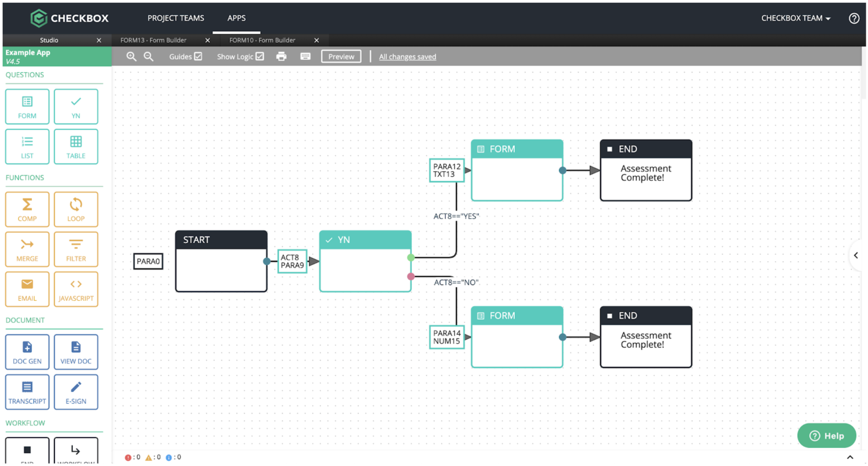
Task: Add a VIEW DOC document block
Action: 76,352
